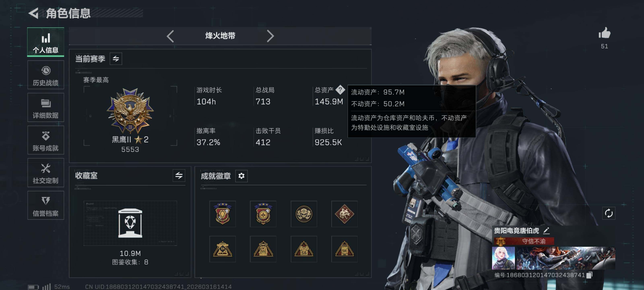Switch game mode with the right chevron
644x290 pixels.
pos(270,36)
